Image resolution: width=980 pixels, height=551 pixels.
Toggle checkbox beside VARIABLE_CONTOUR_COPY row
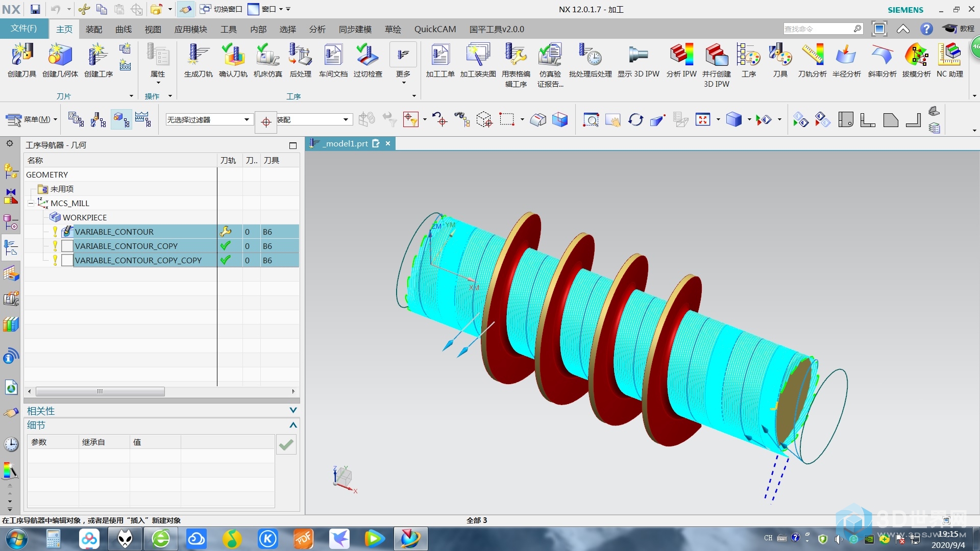pyautogui.click(x=67, y=246)
